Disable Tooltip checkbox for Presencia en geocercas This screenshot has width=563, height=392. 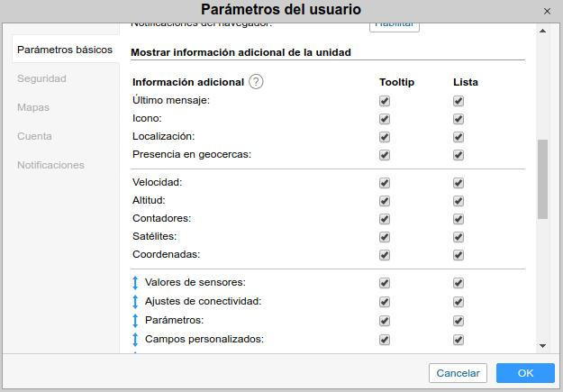385,155
